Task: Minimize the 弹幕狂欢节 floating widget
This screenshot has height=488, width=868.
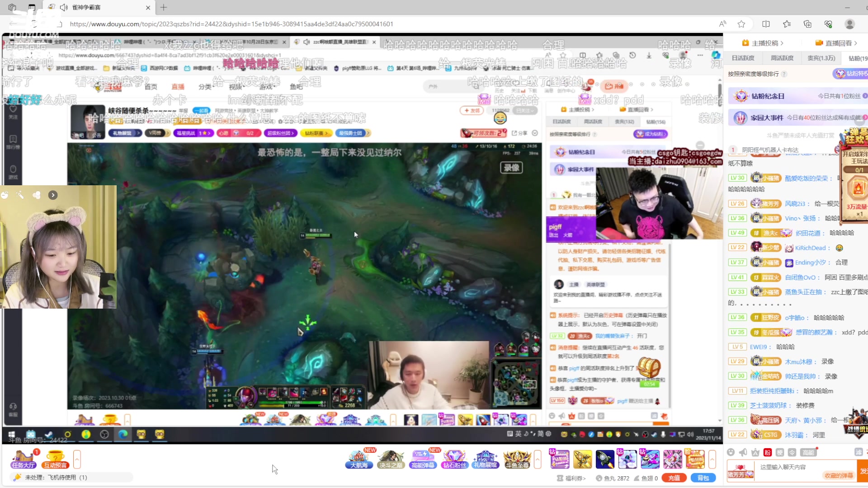Action: click(859, 120)
